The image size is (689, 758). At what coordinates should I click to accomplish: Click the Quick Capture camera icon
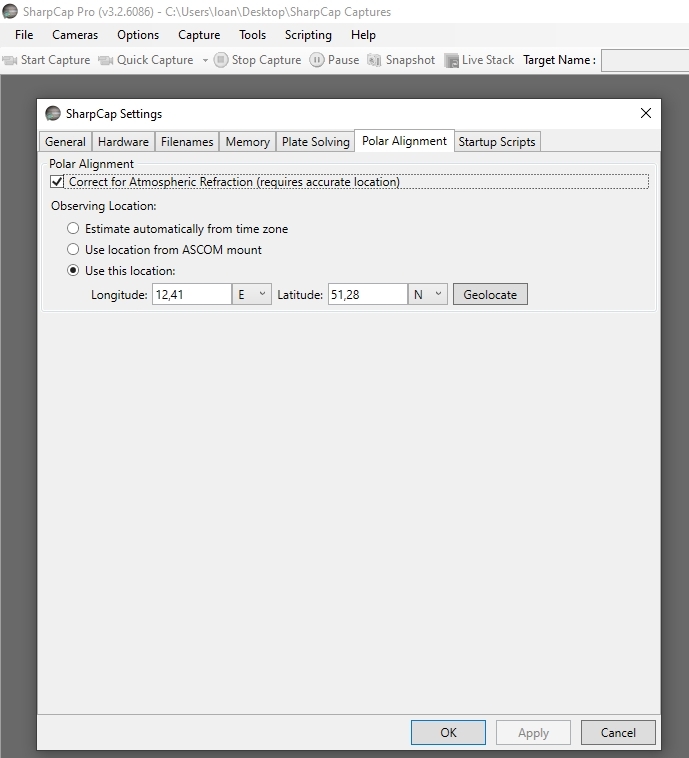(x=106, y=60)
